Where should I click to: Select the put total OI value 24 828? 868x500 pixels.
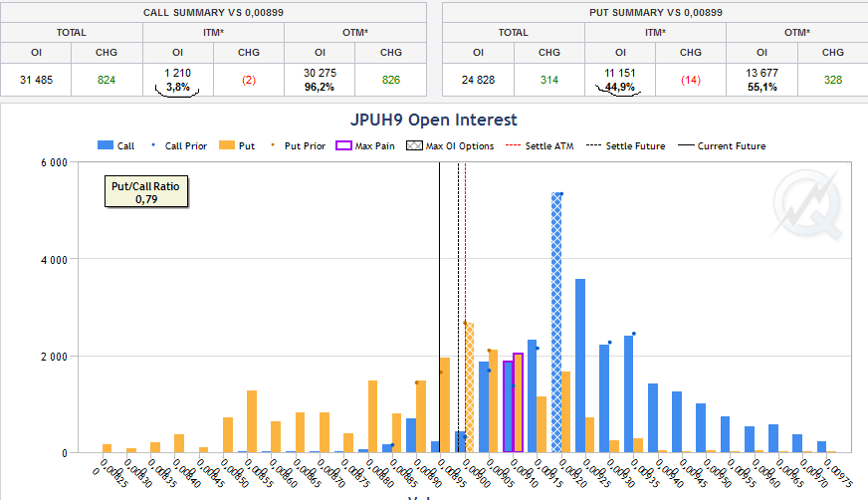pyautogui.click(x=478, y=80)
